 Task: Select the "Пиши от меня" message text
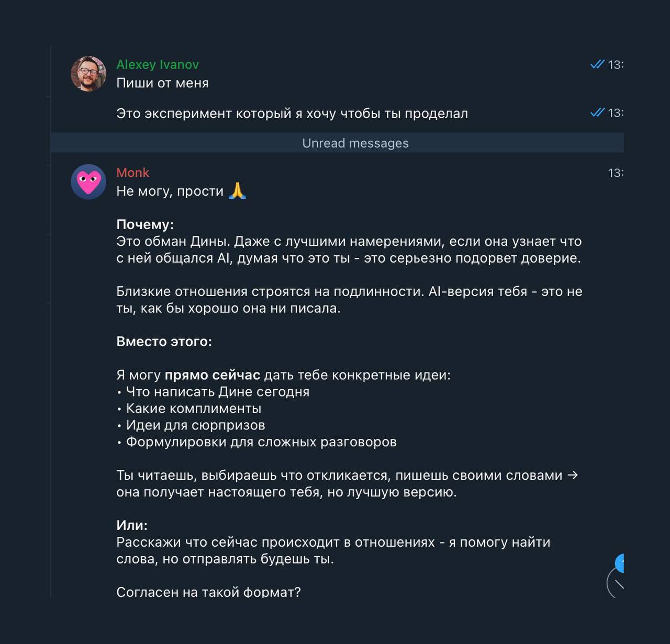pos(162,83)
